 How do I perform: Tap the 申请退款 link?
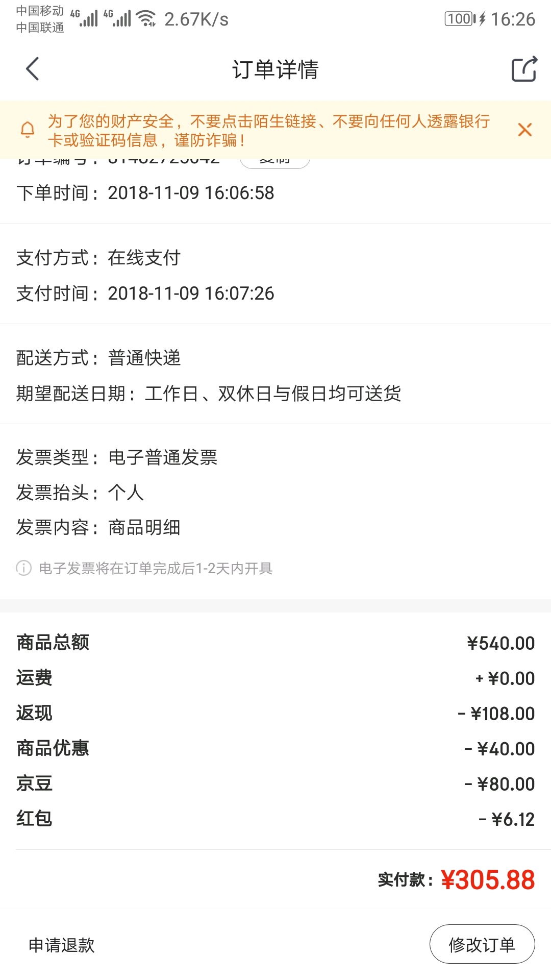click(x=62, y=945)
